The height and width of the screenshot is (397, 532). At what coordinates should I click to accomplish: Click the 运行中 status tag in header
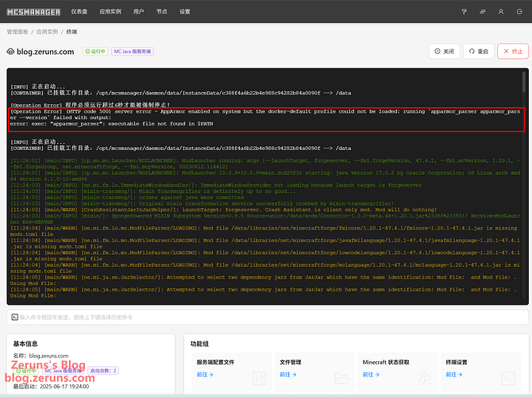[x=95, y=52]
